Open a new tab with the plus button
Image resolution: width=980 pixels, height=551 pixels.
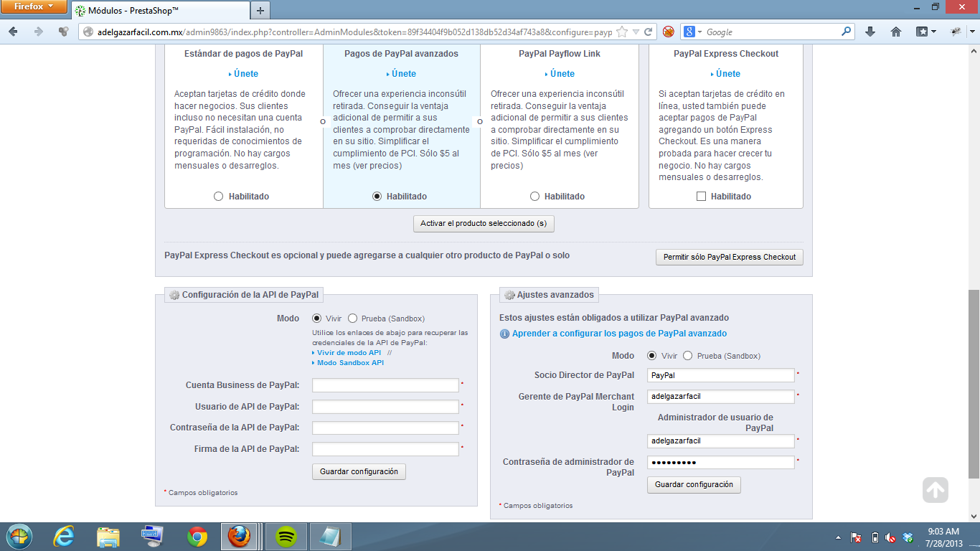[260, 11]
